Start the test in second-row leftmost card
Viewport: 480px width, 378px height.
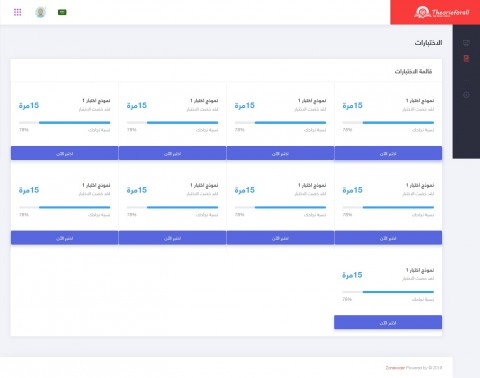click(64, 238)
